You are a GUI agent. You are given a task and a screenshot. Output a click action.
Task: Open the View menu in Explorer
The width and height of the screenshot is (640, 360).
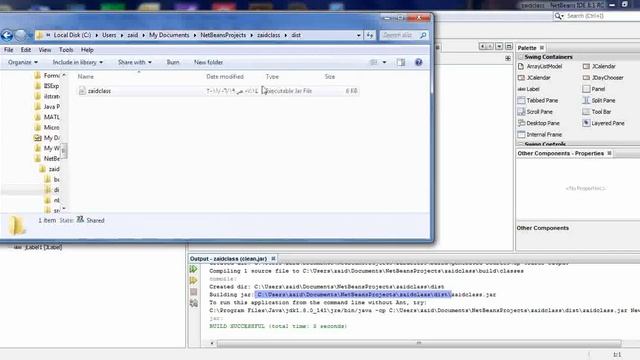tap(45, 50)
